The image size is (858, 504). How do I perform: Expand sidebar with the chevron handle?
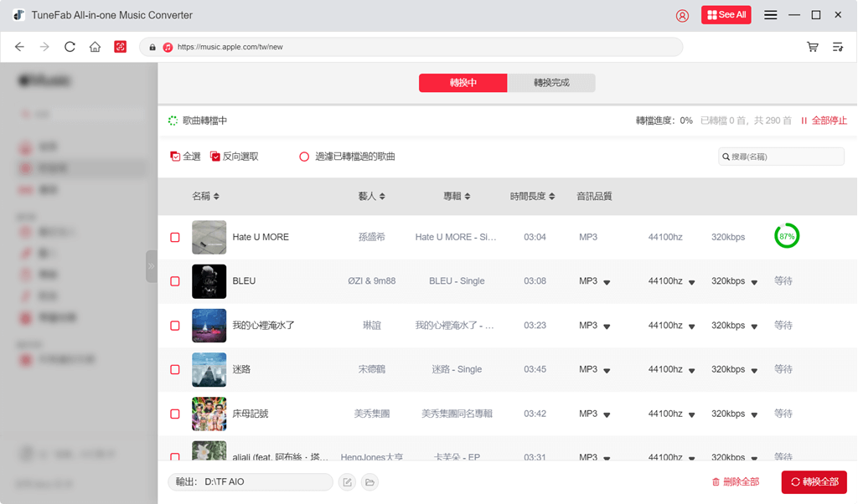click(x=152, y=266)
